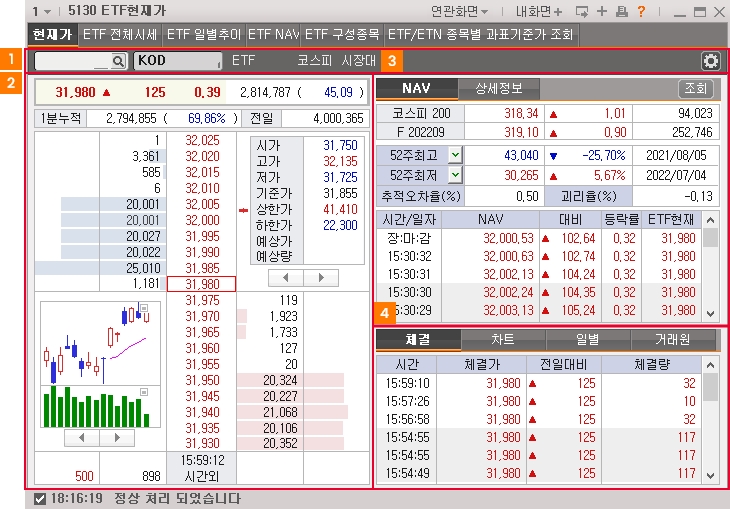This screenshot has height=509, width=730.
Task: Click 상한가 value 41,410
Action: 340,210
